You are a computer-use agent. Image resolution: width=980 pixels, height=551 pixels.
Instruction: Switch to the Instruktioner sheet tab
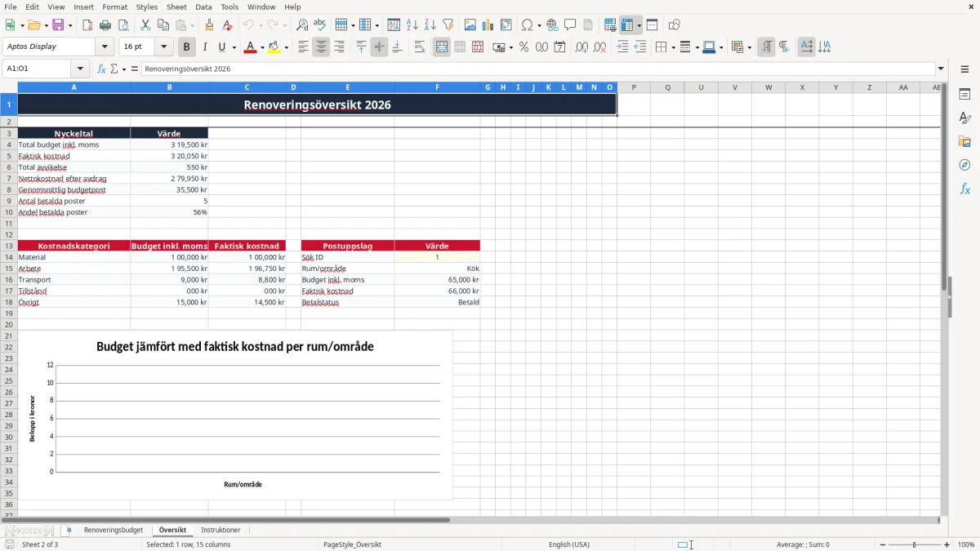[x=221, y=531]
